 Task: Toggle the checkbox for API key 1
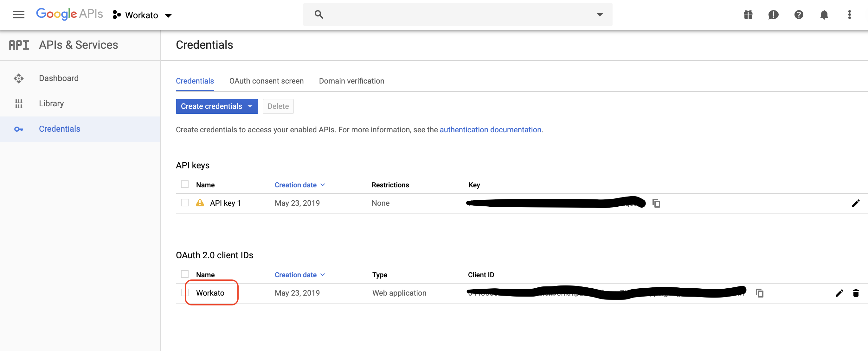[x=184, y=203]
